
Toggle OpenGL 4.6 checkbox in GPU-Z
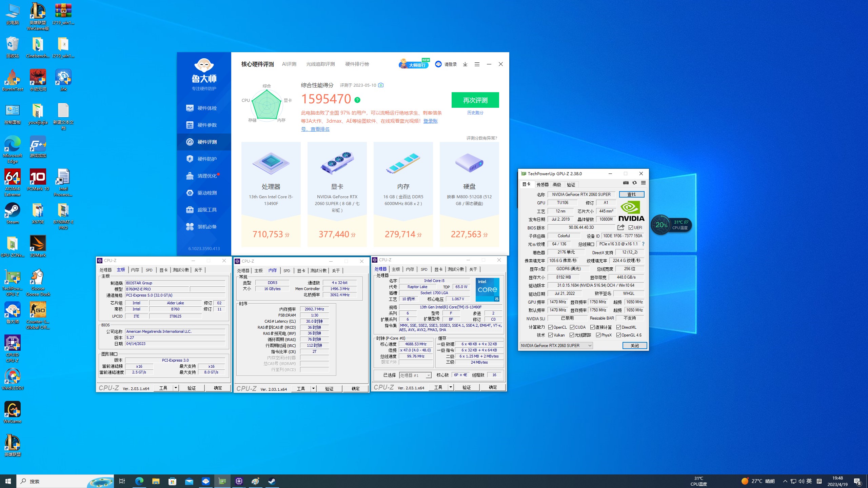pyautogui.click(x=619, y=335)
